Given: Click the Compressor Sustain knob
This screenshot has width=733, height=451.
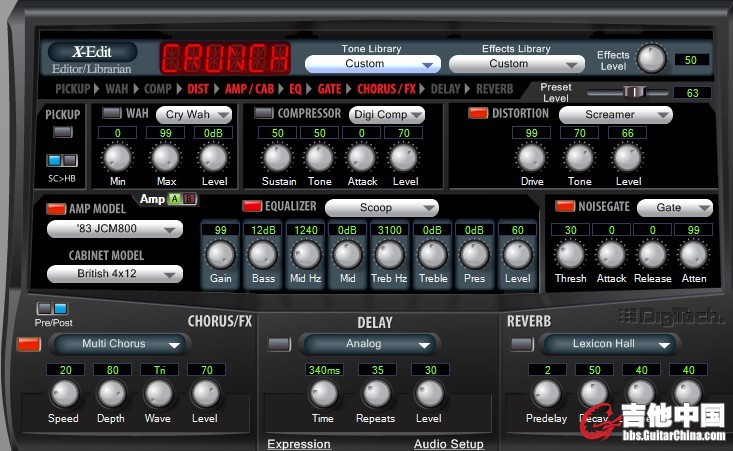Looking at the screenshot, I should pos(278,157).
